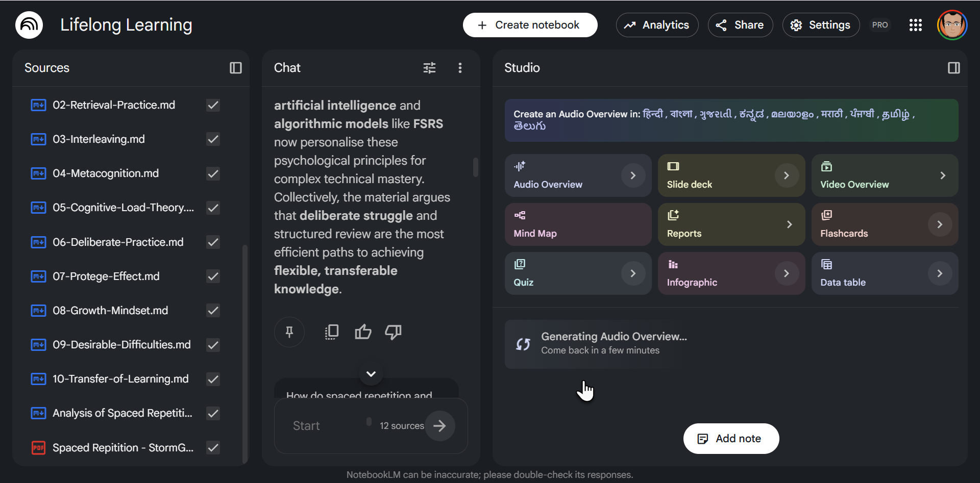This screenshot has width=980, height=483.
Task: Expand Flashcards options chevron
Action: coord(940,224)
